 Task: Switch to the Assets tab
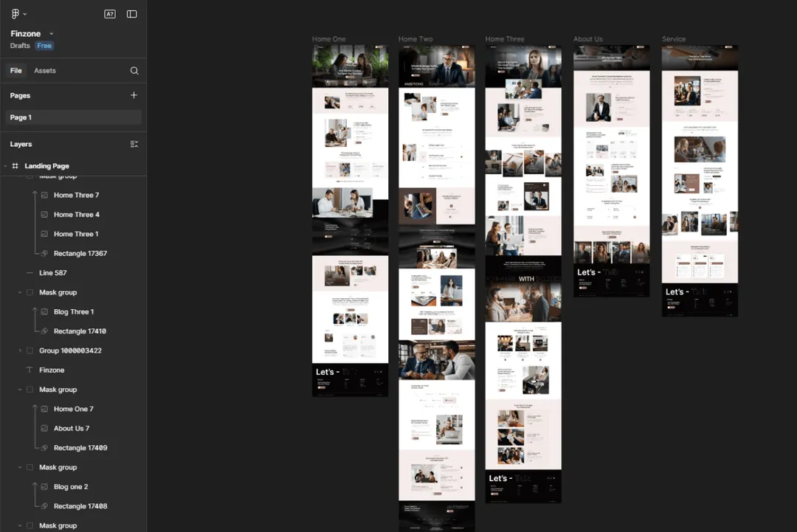pos(45,71)
